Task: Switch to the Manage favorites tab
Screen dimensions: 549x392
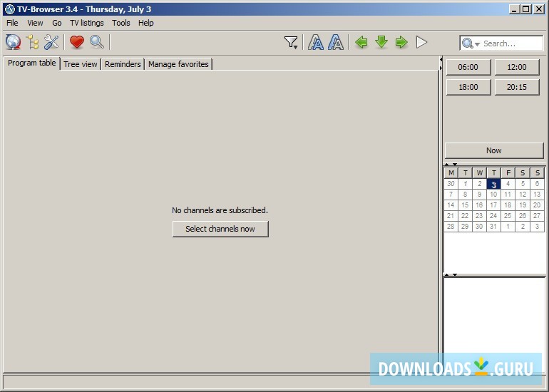Action: pos(178,64)
